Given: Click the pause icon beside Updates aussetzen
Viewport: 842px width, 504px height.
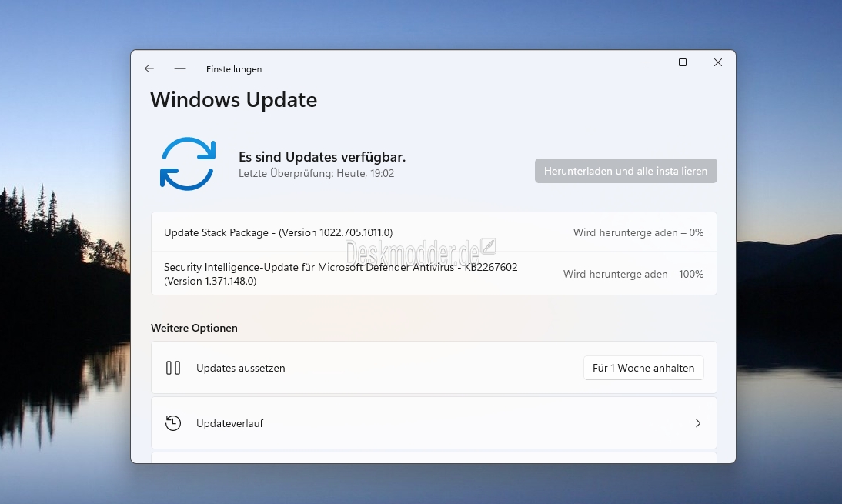Looking at the screenshot, I should pos(173,369).
